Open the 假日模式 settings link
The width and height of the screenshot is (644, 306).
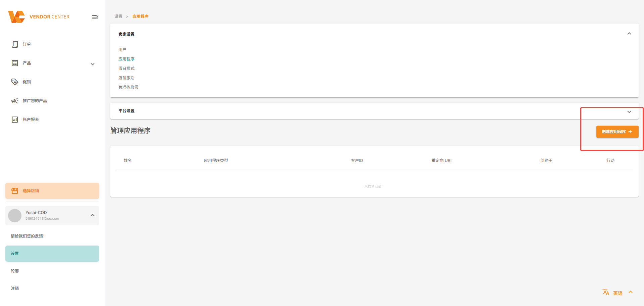[126, 69]
